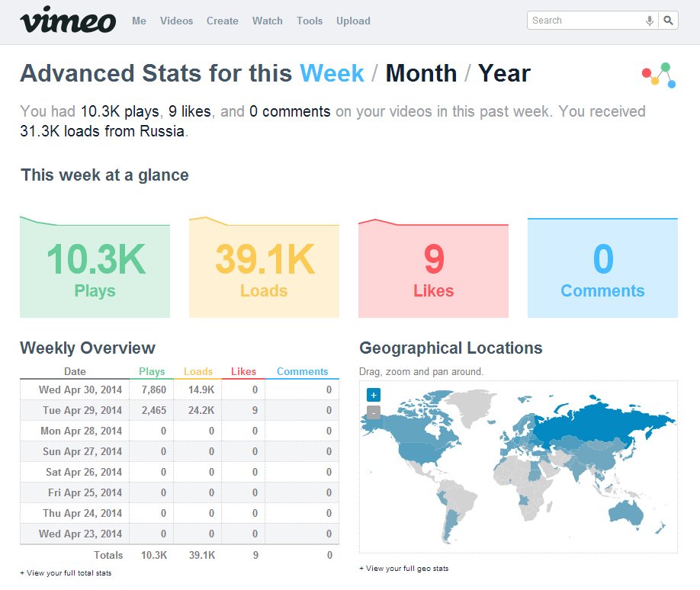Viewport: 700px width, 590px height.
Task: Select the Tue Apr 29, 2014 row date
Action: [82, 410]
